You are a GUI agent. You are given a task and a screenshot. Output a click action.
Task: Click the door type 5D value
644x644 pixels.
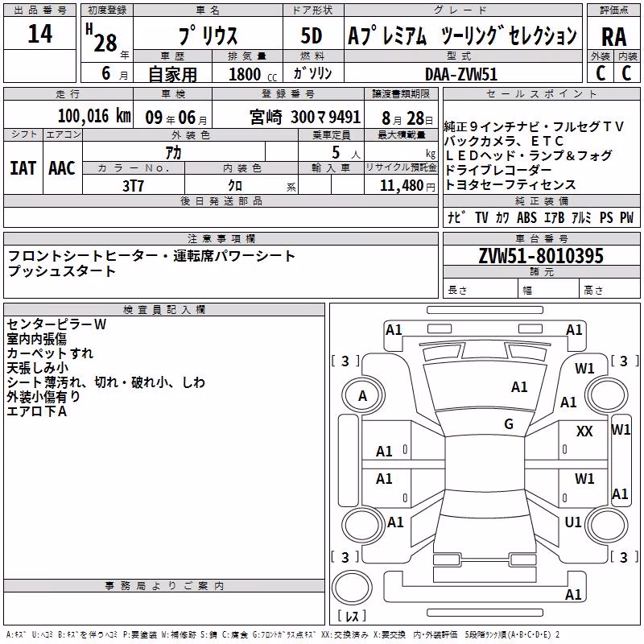point(312,35)
